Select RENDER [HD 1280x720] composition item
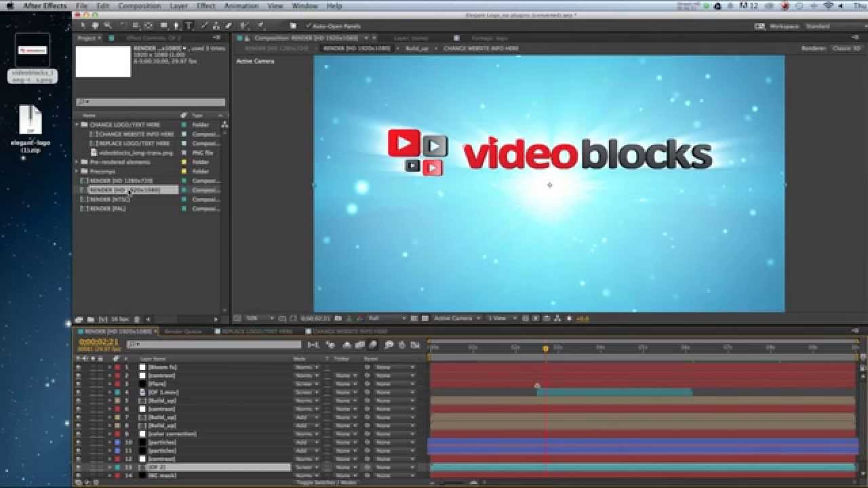868x488 pixels. pyautogui.click(x=121, y=181)
